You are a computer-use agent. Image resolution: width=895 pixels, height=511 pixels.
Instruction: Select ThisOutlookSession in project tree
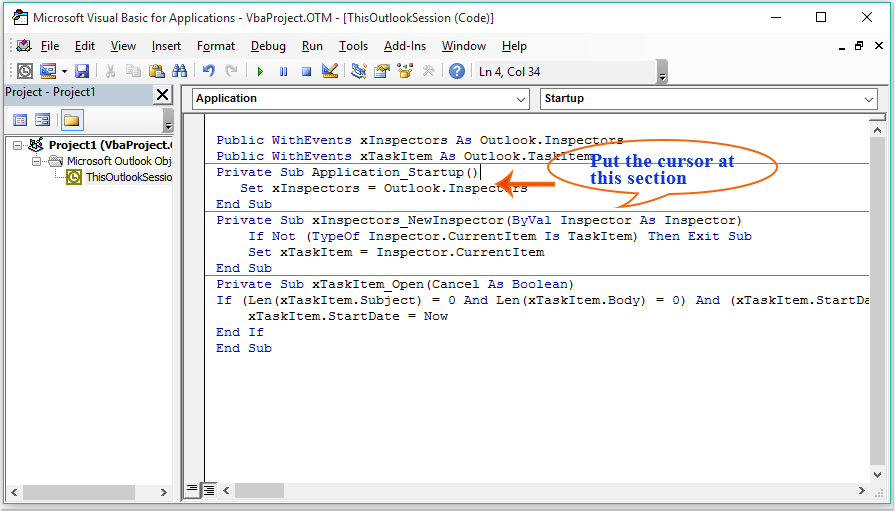coord(127,177)
